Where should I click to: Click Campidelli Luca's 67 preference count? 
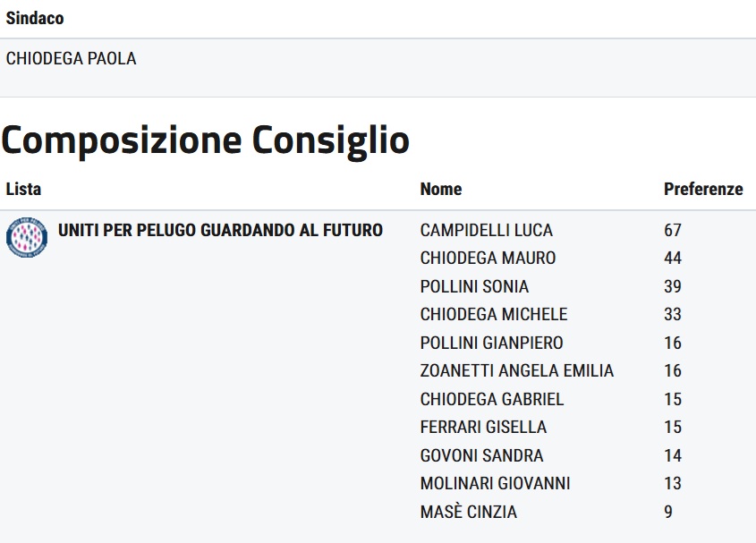point(673,230)
